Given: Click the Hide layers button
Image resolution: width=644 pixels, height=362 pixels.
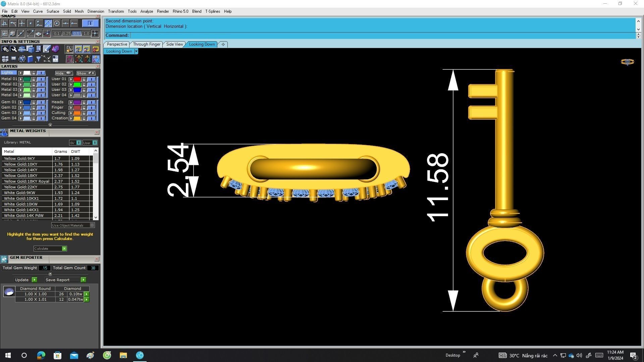Looking at the screenshot, I should point(64,73).
